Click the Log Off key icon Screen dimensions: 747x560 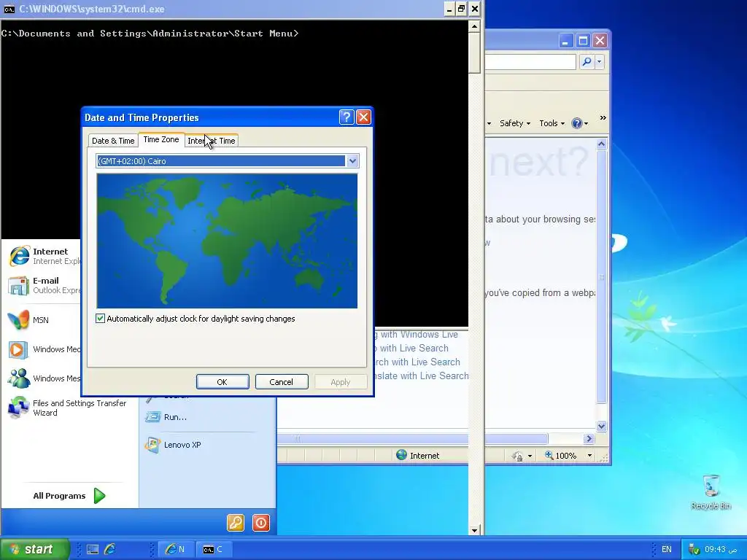(236, 523)
